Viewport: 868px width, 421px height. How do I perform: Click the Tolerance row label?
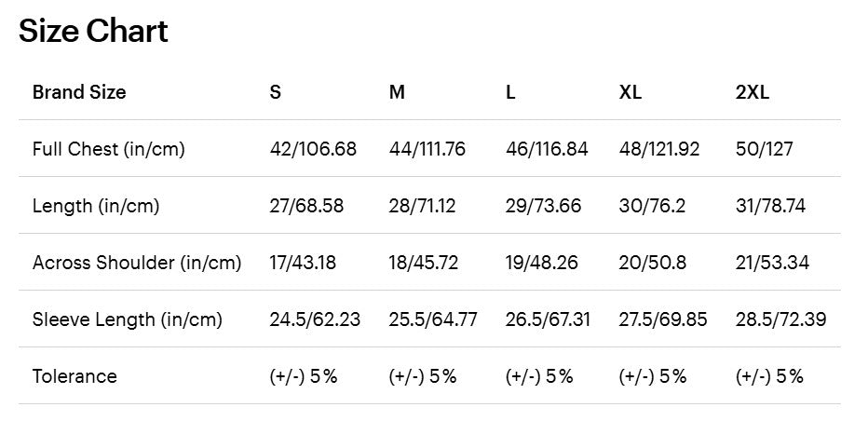tap(75, 376)
